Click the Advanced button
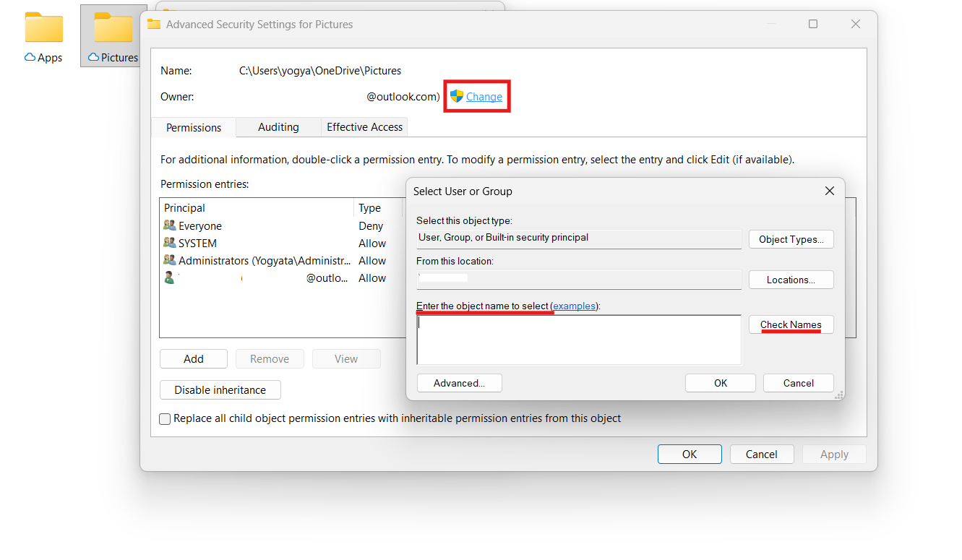This screenshot has width=962, height=560. click(x=459, y=383)
